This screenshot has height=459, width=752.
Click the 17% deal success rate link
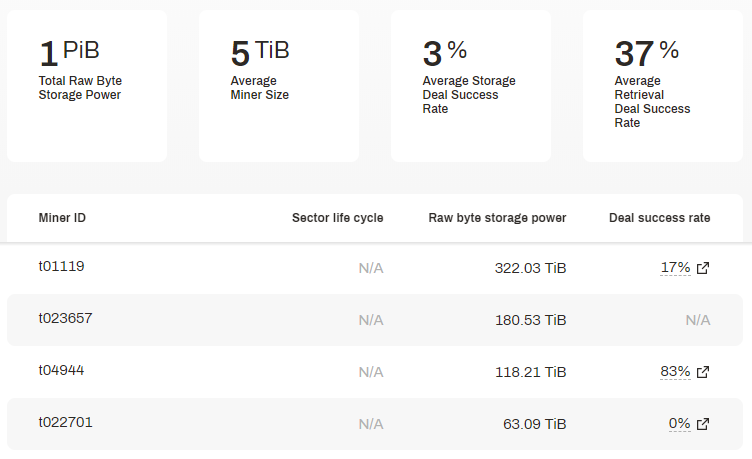pyautogui.click(x=675, y=267)
